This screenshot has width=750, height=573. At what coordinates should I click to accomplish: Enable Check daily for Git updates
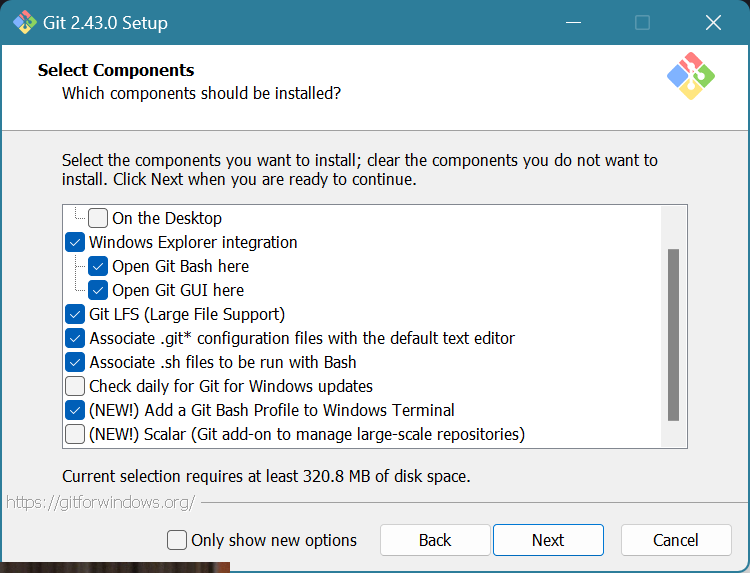[x=75, y=386]
